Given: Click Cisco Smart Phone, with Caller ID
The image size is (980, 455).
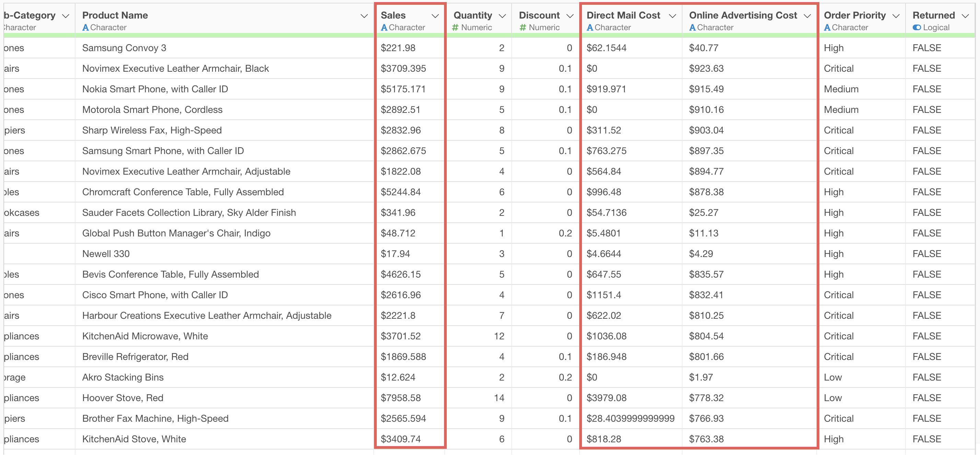Looking at the screenshot, I should coord(224,294).
